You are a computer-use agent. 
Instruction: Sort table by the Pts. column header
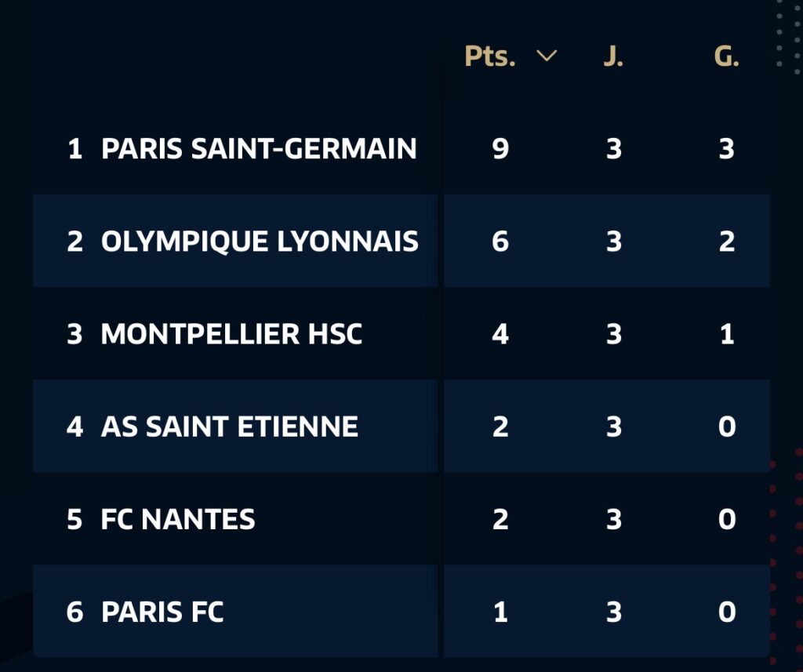pyautogui.click(x=490, y=56)
